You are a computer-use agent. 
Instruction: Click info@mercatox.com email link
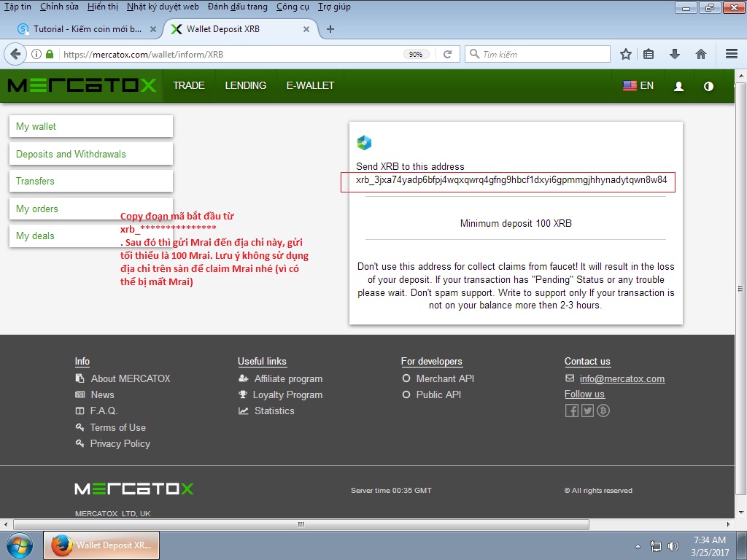point(622,379)
